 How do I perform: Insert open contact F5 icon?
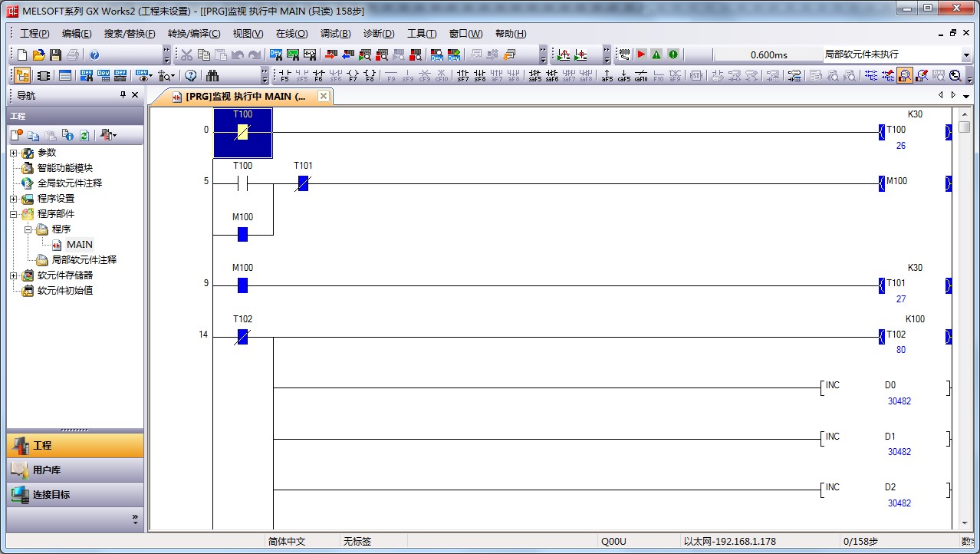tap(285, 75)
